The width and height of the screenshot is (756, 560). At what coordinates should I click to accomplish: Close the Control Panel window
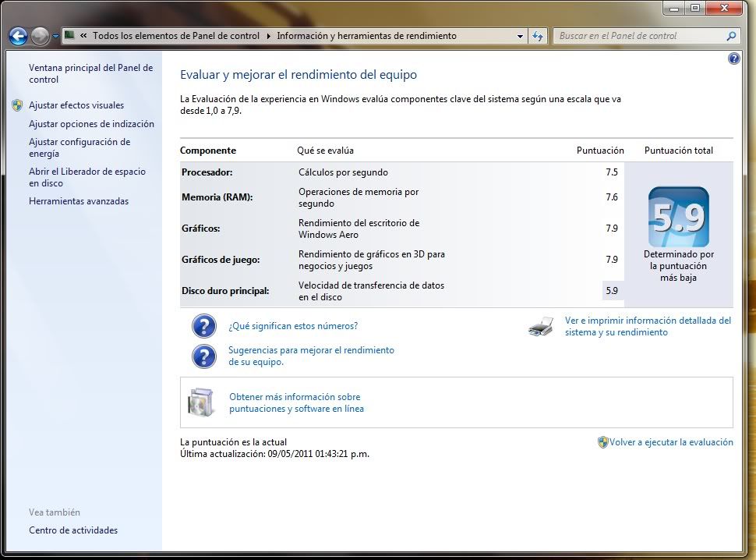coord(723,9)
